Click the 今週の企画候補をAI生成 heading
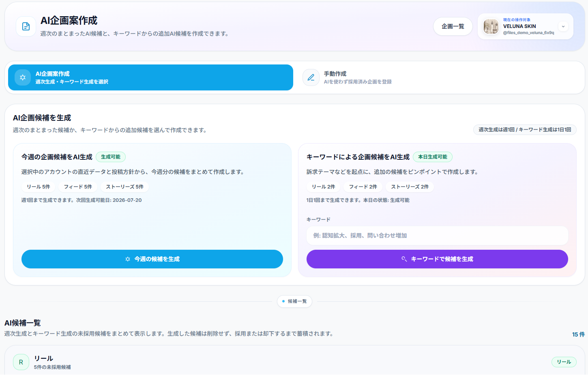The height and width of the screenshot is (375, 588). 57,157
